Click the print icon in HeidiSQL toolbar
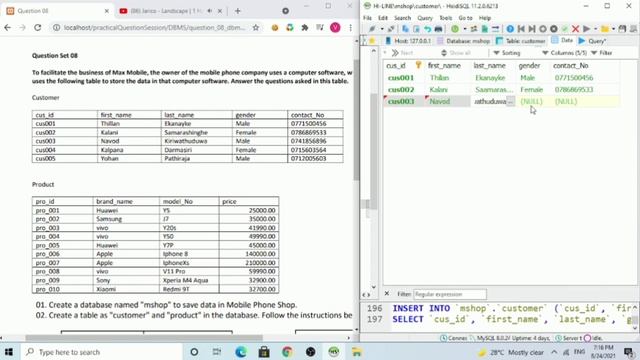The image size is (640, 360). pos(438,29)
